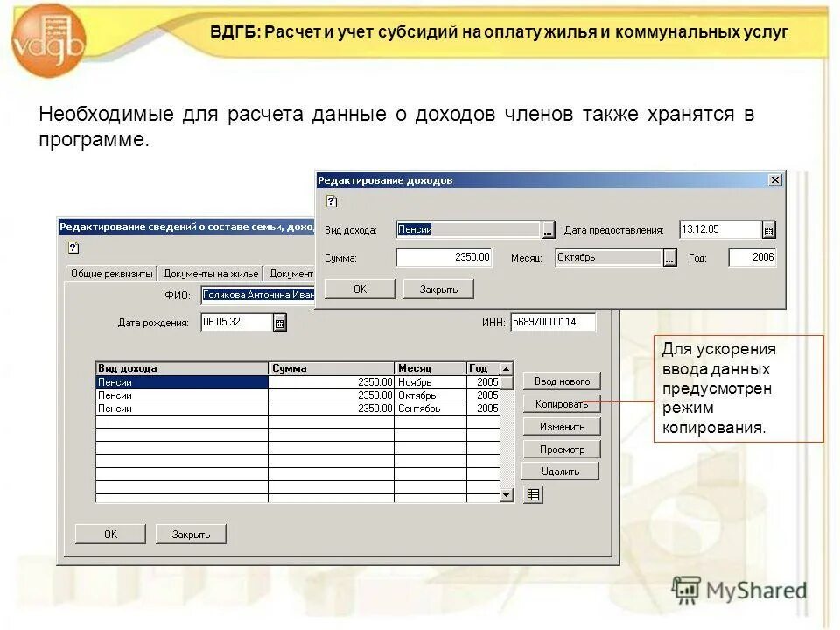Click Ввод нового button
Viewport: 840px width, 630px height.
[562, 381]
